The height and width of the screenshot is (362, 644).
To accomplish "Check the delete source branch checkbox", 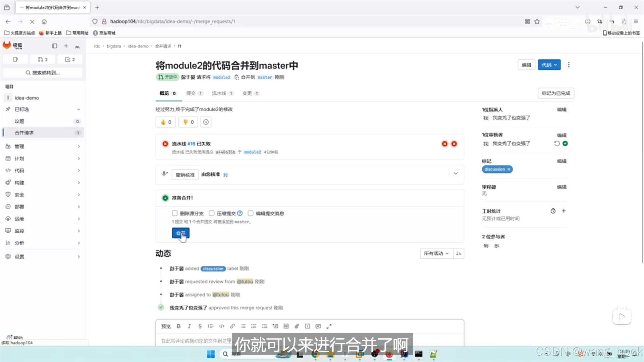I will point(174,213).
